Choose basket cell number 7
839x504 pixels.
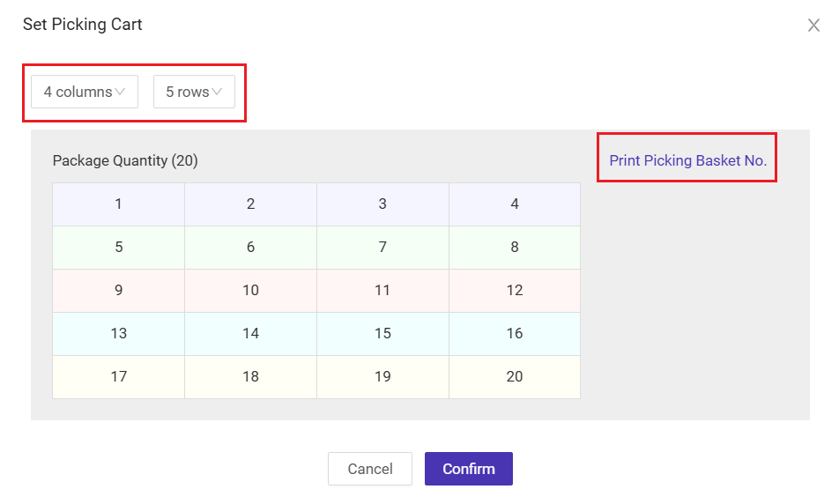click(x=382, y=248)
